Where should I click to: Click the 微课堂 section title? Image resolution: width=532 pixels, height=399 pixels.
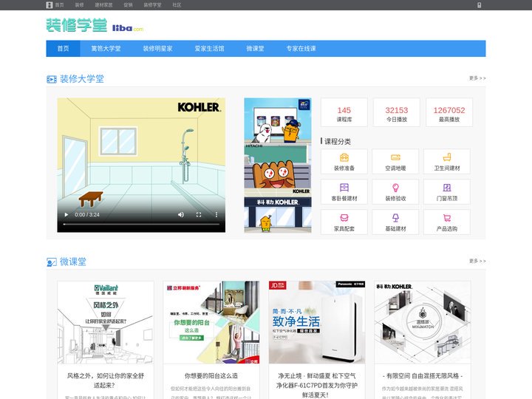[73, 262]
